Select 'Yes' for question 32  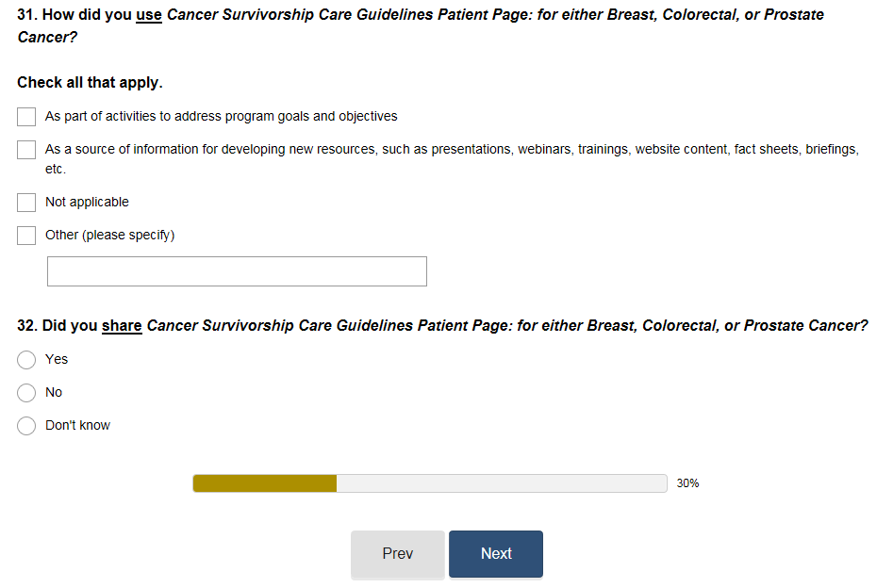point(26,360)
